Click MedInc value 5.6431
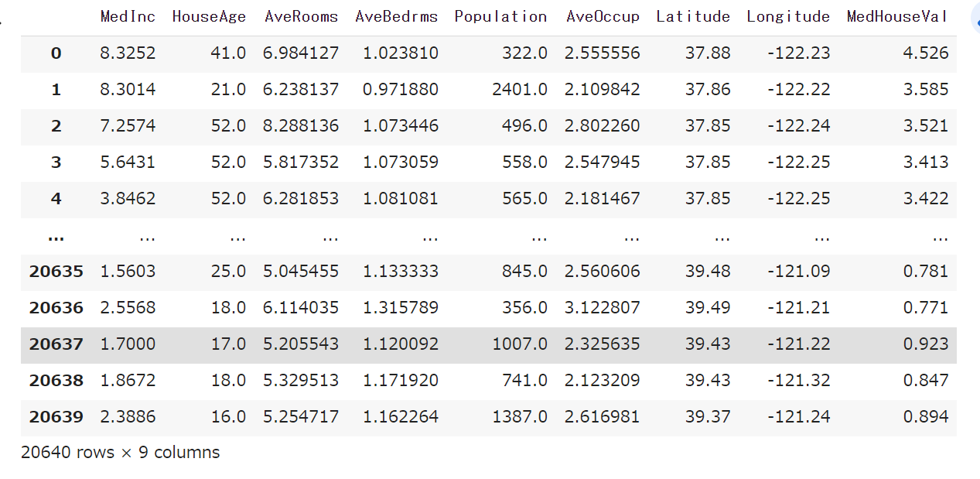The width and height of the screenshot is (980, 479). coord(128,163)
